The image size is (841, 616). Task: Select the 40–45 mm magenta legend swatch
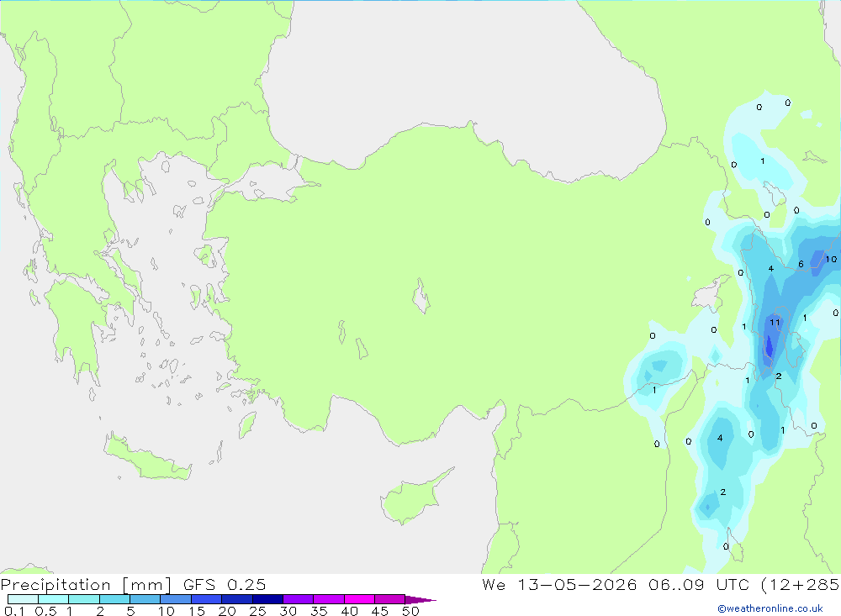pos(359,599)
